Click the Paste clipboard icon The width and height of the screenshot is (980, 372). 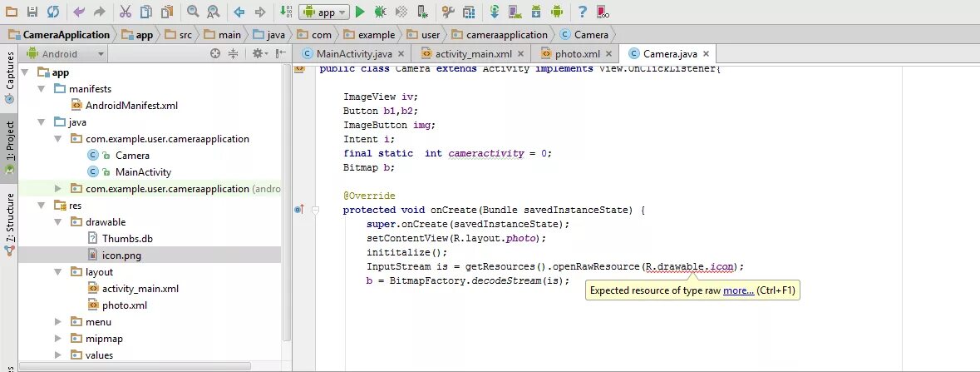tap(166, 12)
